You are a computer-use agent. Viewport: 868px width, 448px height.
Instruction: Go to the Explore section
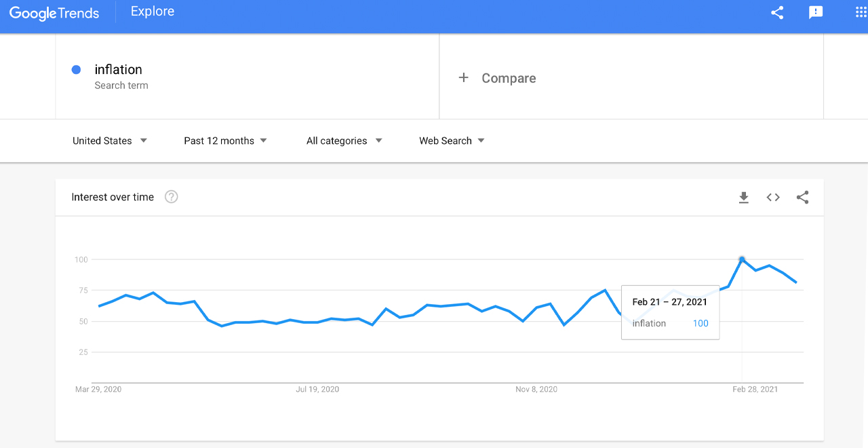[153, 12]
